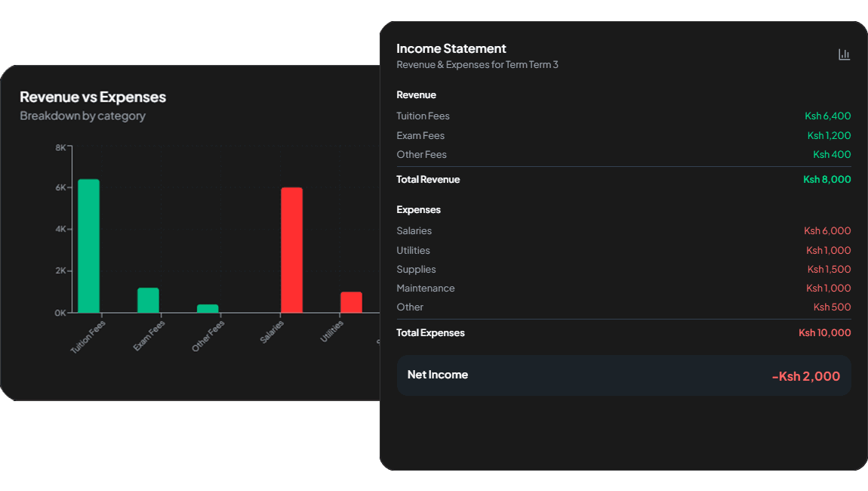Select the Other Fees Ksh 400 amount
Image resolution: width=868 pixels, height=491 pixels.
click(832, 155)
